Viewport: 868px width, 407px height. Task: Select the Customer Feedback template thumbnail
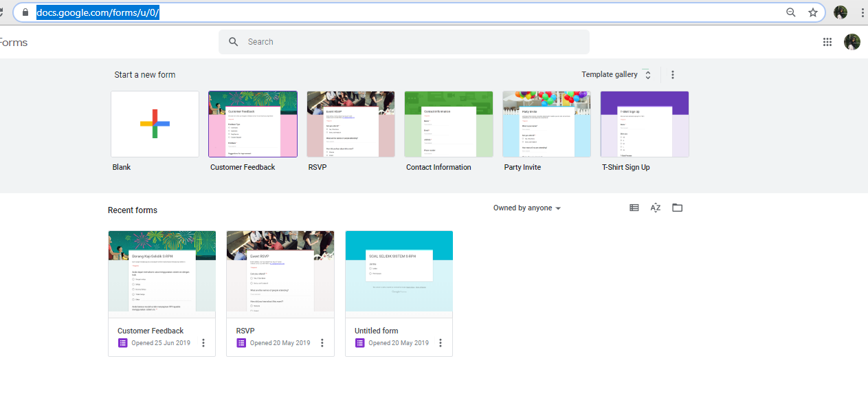point(253,124)
